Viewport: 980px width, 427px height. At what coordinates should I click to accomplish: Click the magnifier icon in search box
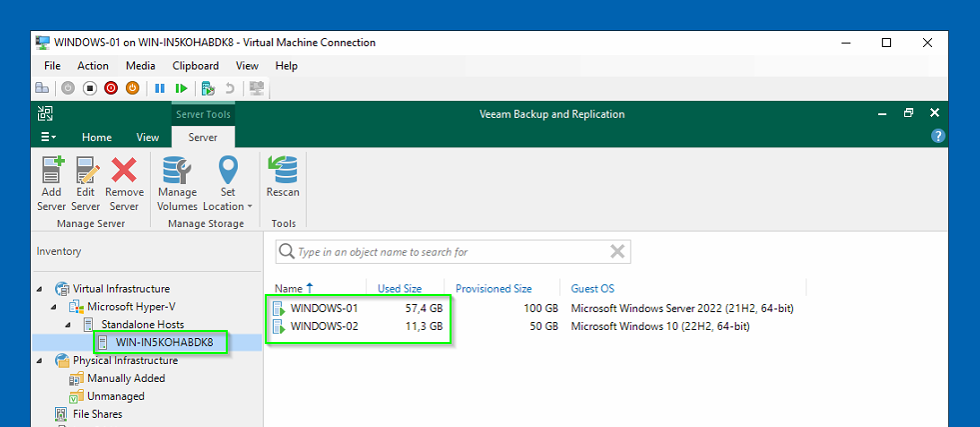click(287, 252)
